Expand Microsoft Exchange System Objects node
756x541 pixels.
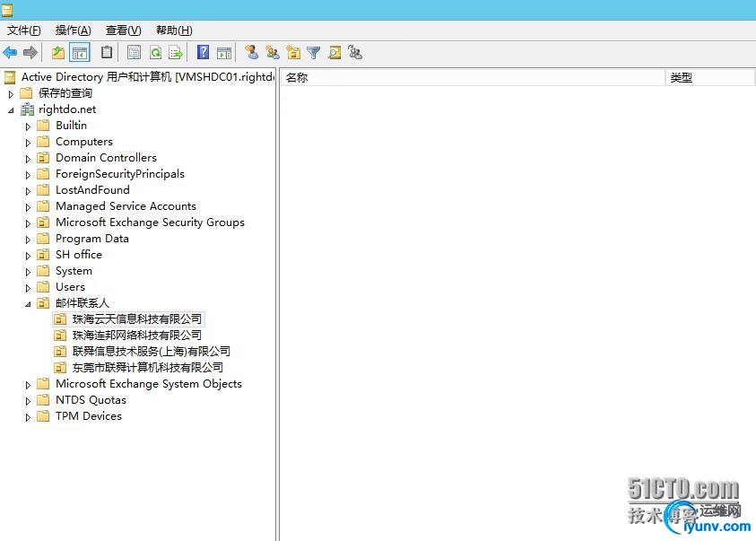(28, 385)
